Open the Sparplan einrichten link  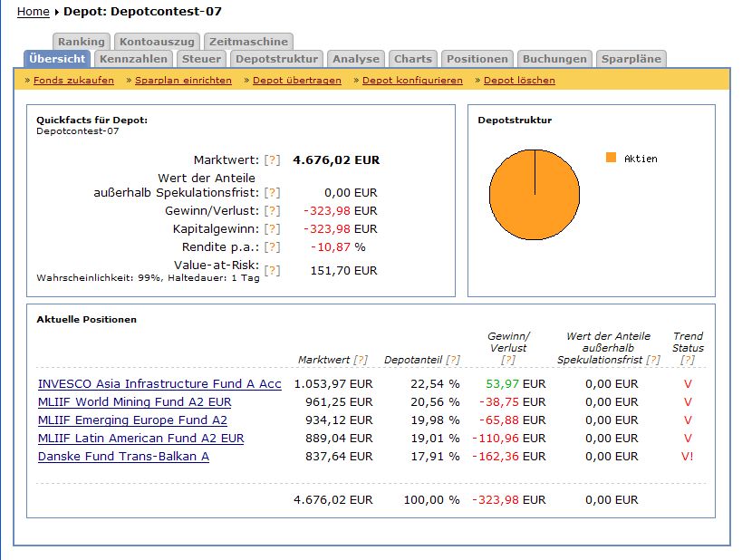(x=183, y=81)
